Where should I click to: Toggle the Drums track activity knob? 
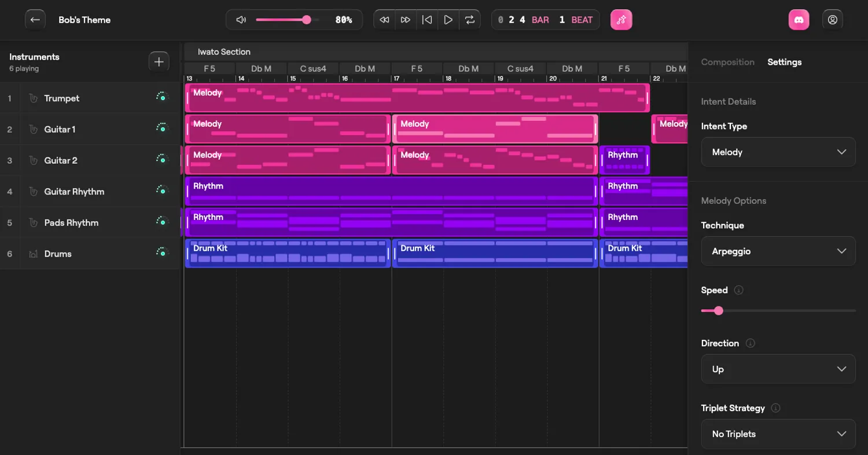[161, 252]
